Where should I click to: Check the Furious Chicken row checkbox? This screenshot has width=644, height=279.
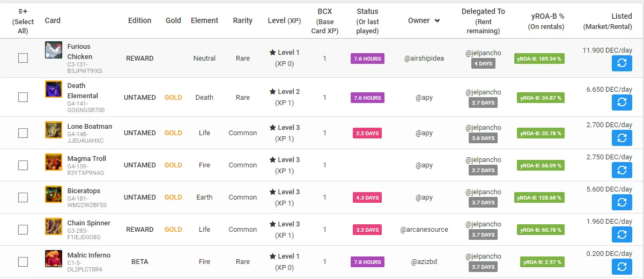(23, 58)
